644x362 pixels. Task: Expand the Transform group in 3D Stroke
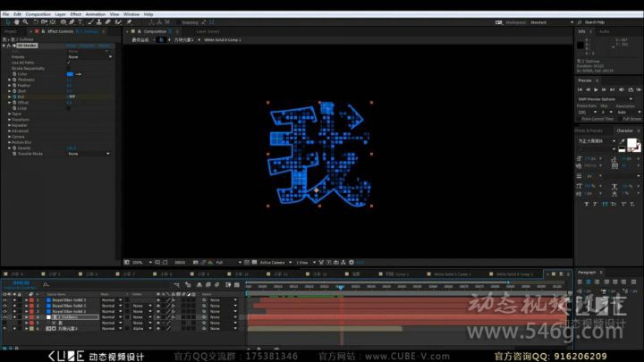pyautogui.click(x=10, y=119)
